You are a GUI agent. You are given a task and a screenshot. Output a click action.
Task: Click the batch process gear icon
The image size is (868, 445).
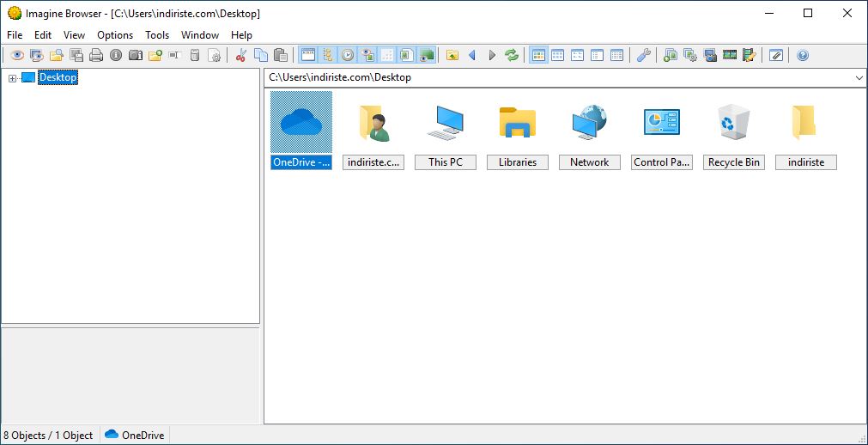(690, 55)
